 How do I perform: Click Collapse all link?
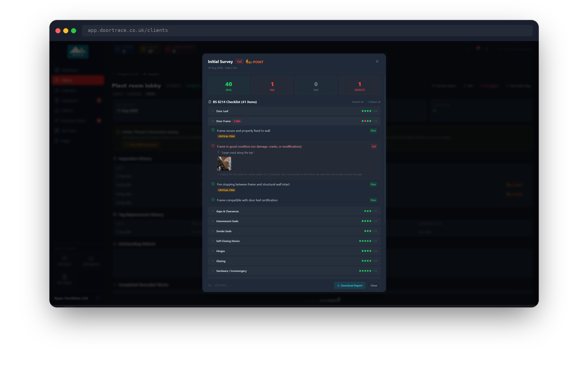(x=374, y=102)
